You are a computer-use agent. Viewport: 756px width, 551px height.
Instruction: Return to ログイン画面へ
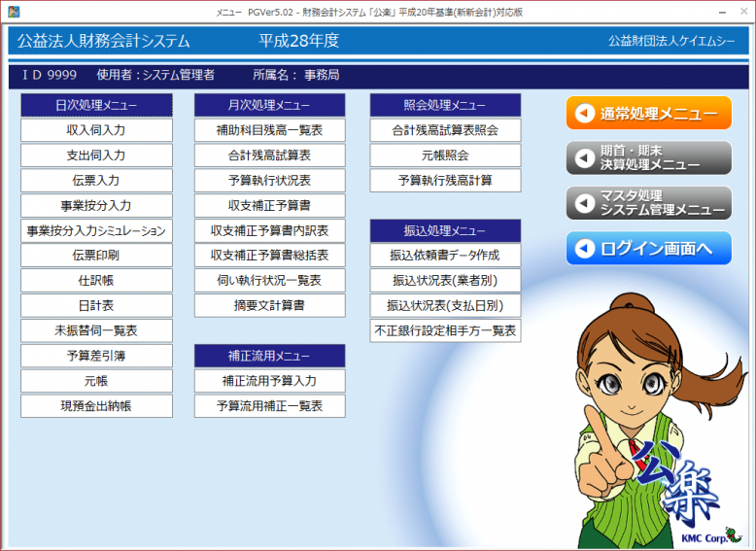click(649, 248)
